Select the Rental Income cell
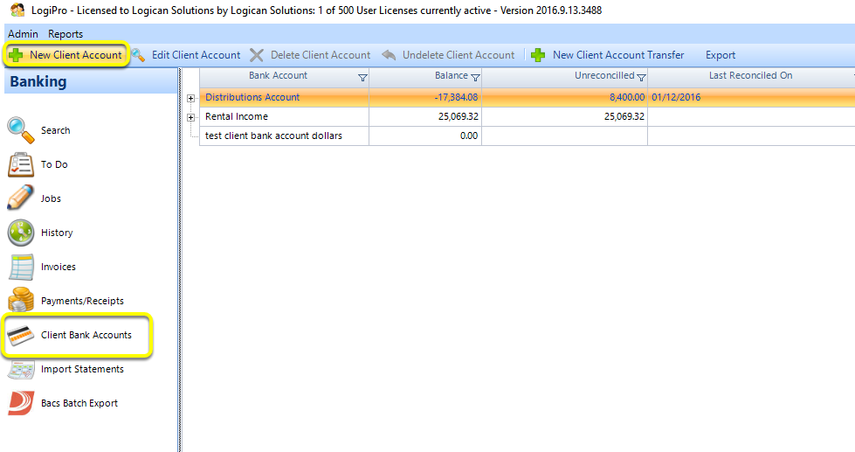Image resolution: width=855 pixels, height=452 pixels. coord(285,117)
